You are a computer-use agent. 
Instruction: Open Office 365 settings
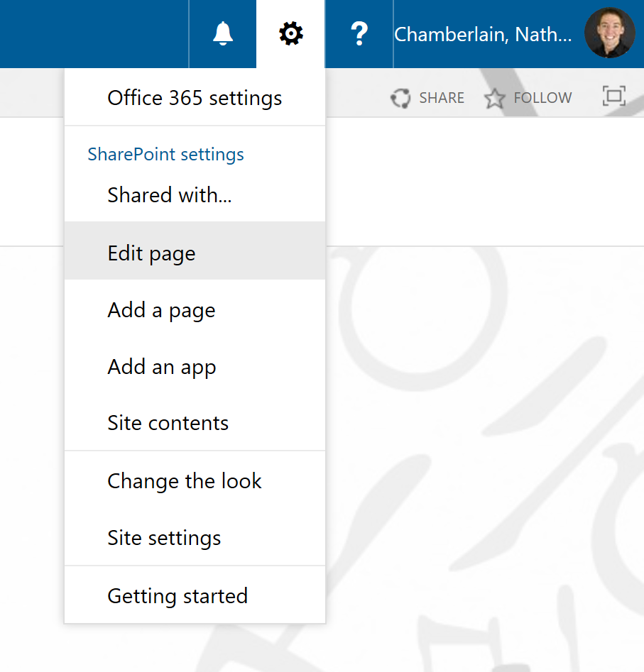(195, 98)
